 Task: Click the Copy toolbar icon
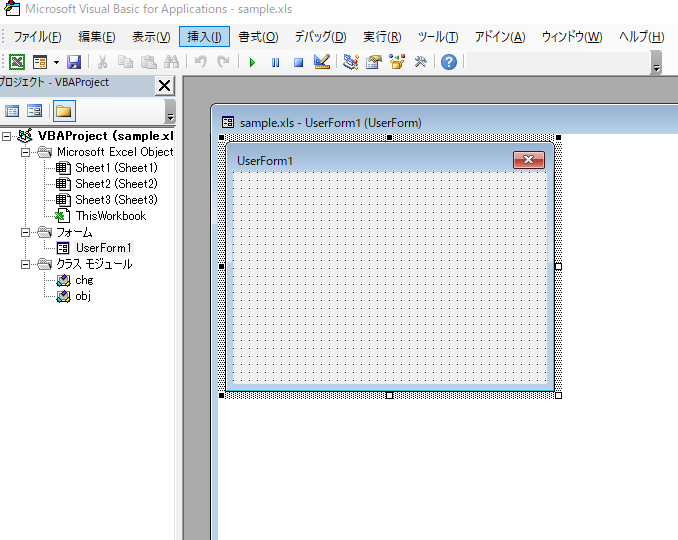coord(125,62)
